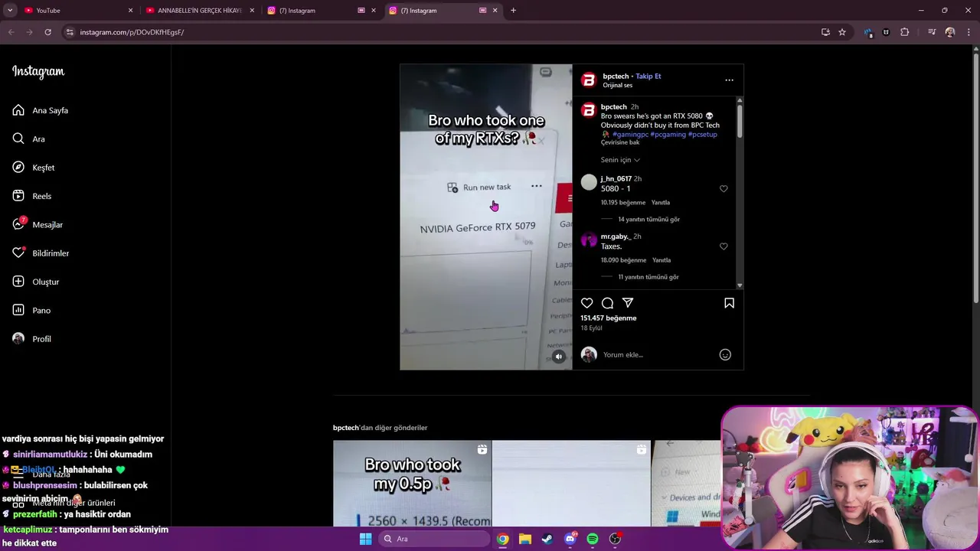This screenshot has height=551, width=980.
Task: Click Takip Et to follow bpctech
Action: click(x=648, y=76)
